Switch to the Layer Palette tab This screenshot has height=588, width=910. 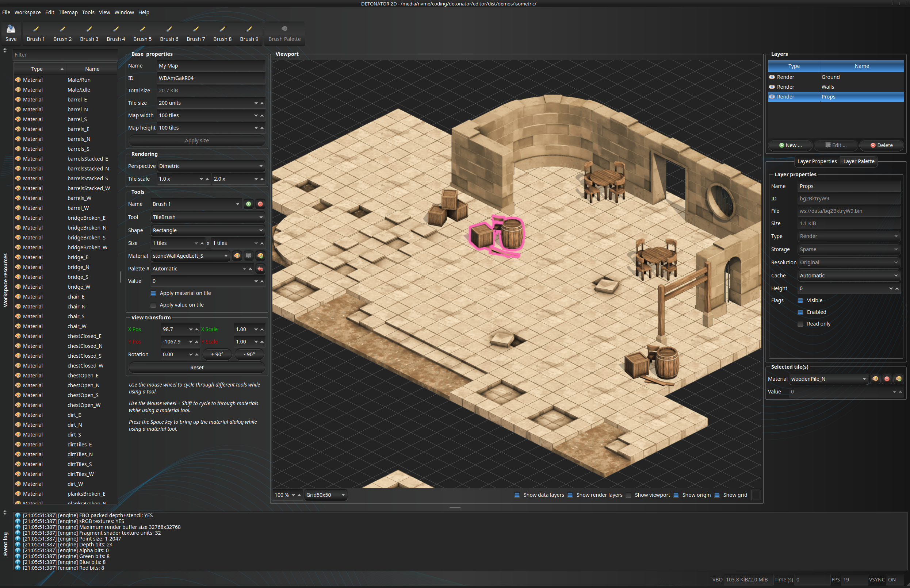(859, 161)
